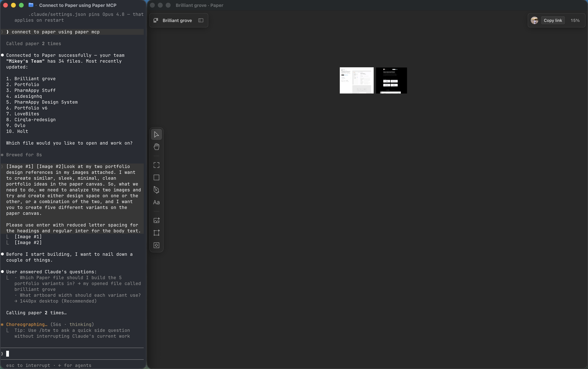Select the Frame tool
Screen dimensions: 588x369
[156, 165]
